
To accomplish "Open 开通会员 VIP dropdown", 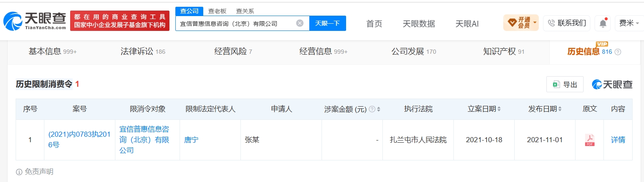I will tap(521, 22).
